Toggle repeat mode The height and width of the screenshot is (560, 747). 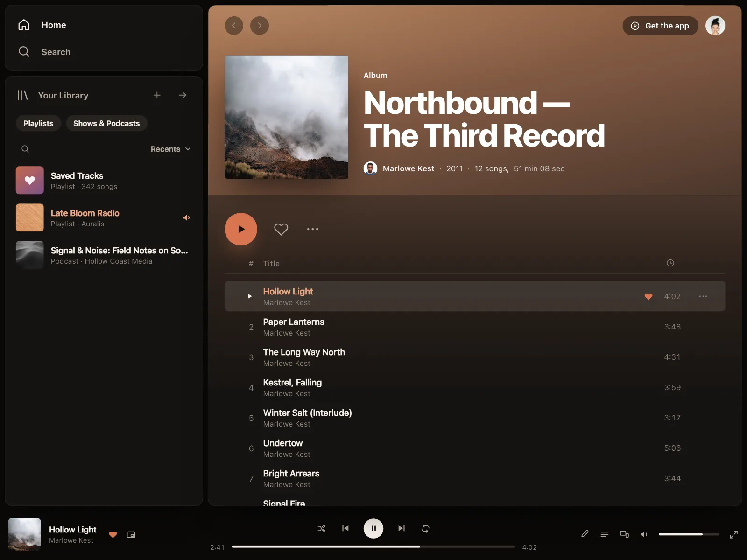pos(425,528)
